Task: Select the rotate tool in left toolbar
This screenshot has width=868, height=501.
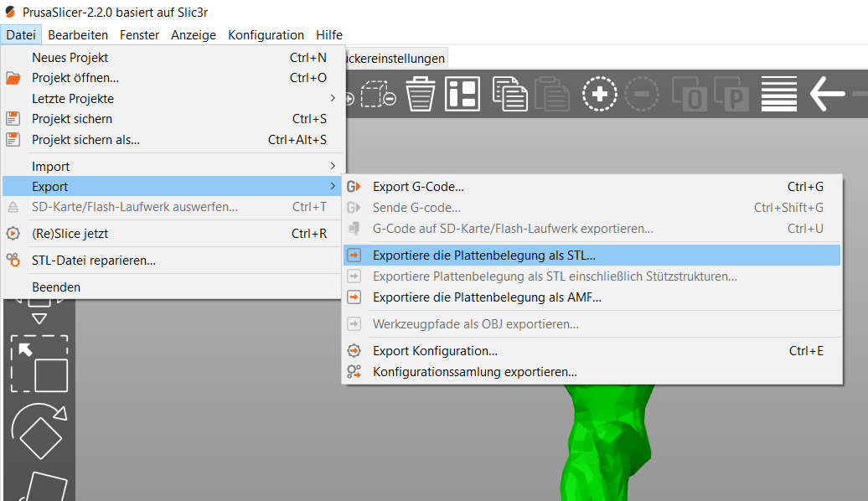Action: pos(39,431)
